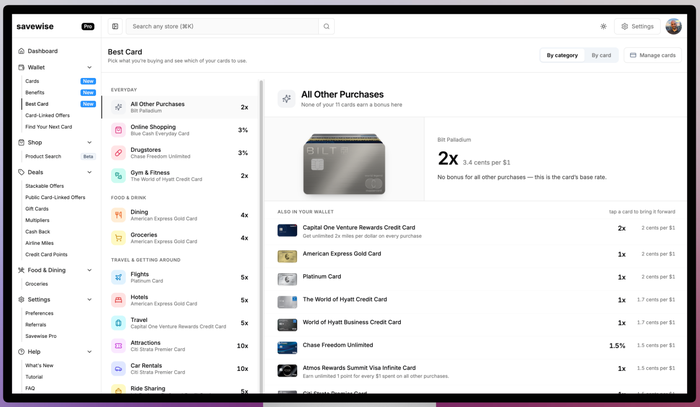Open Cash Back in sidebar

[38, 232]
